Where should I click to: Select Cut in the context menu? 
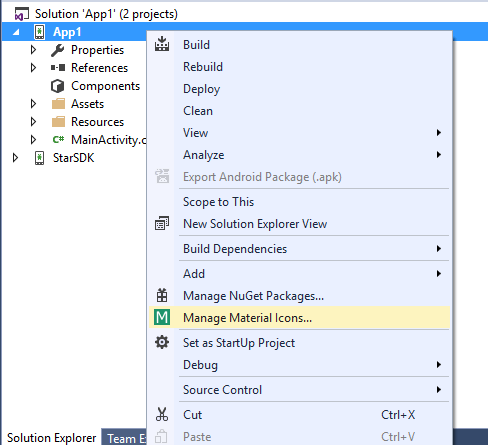tap(299, 415)
